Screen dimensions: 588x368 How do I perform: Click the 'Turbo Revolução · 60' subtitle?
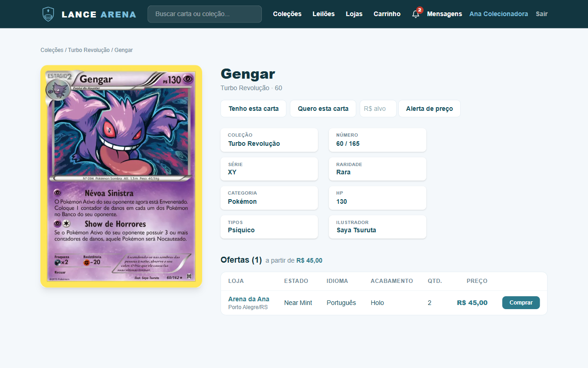251,88
